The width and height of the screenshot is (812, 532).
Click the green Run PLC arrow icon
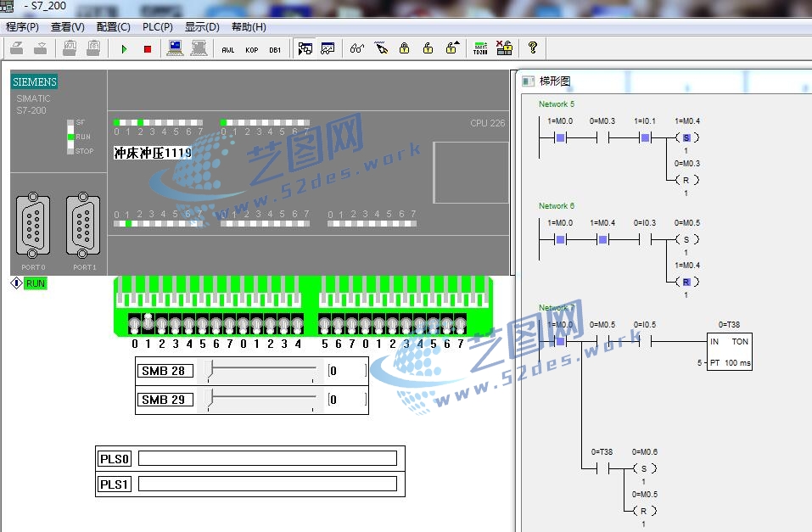pyautogui.click(x=124, y=49)
